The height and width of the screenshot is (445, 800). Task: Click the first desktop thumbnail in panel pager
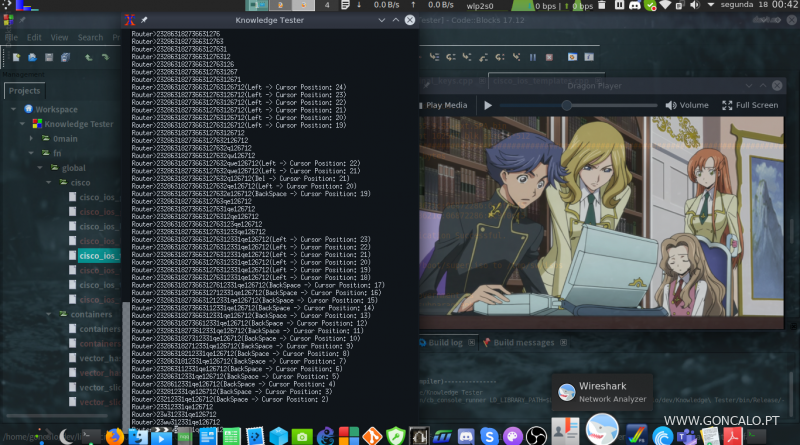pyautogui.click(x=257, y=5)
